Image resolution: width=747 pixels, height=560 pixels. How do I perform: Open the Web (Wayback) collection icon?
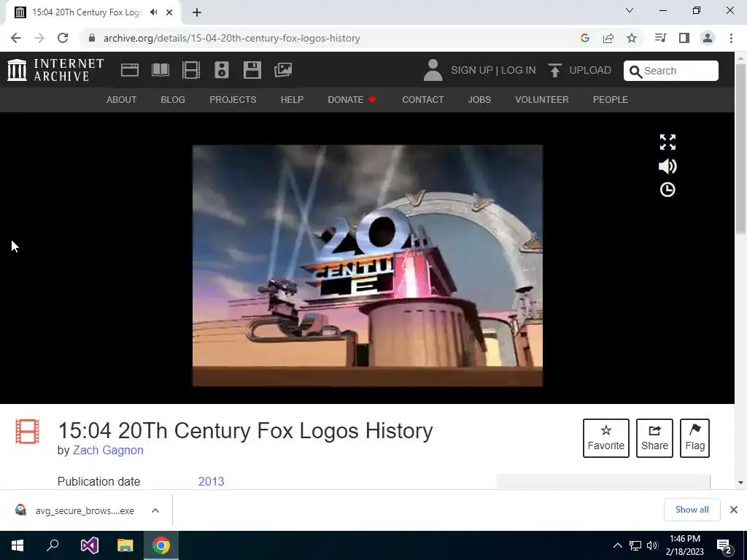point(130,70)
